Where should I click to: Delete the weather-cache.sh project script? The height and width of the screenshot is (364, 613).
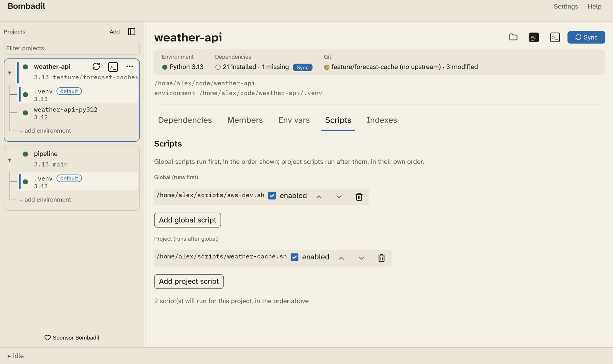pos(382,258)
